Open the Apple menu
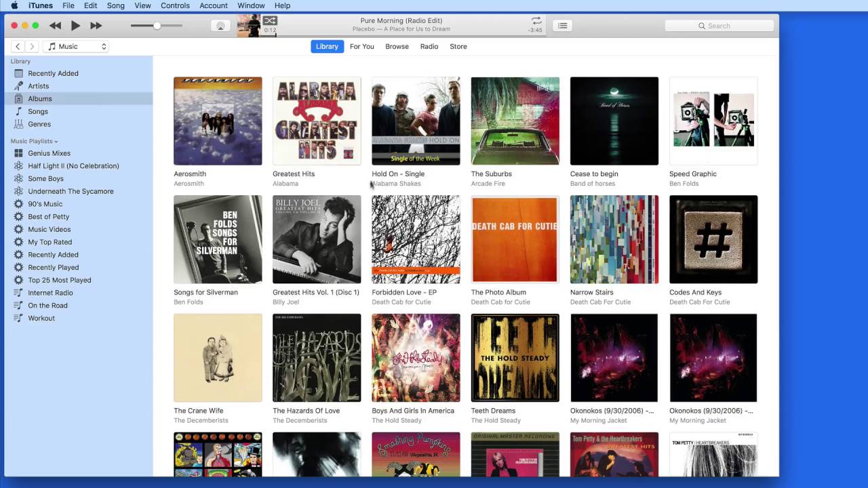Screen dimensions: 868x488 [14, 5]
